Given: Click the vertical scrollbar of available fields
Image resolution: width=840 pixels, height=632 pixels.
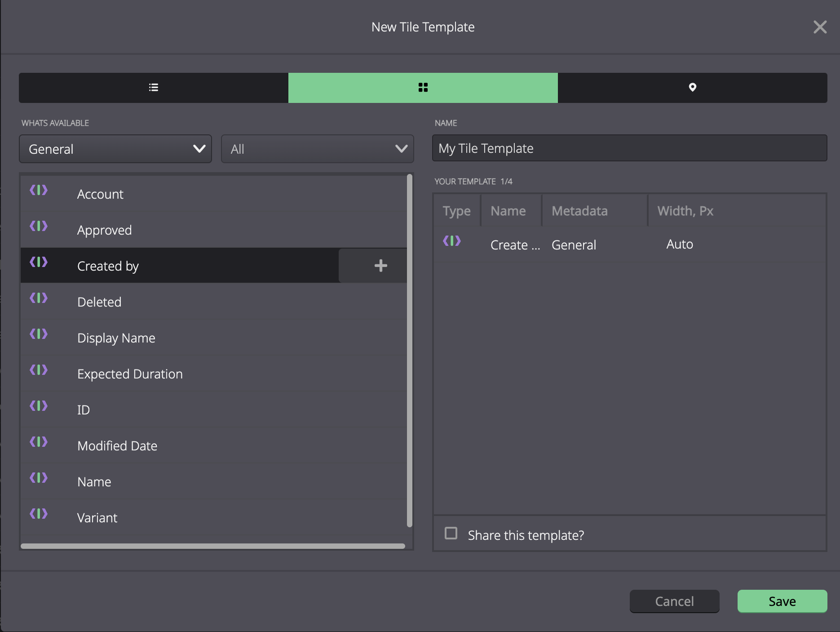Looking at the screenshot, I should tap(410, 351).
